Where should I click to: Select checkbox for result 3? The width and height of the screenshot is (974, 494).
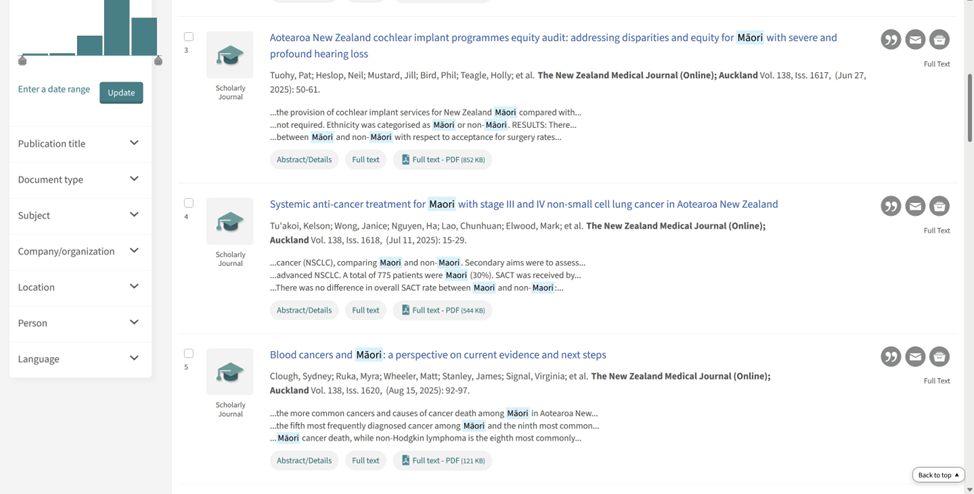[x=188, y=37]
